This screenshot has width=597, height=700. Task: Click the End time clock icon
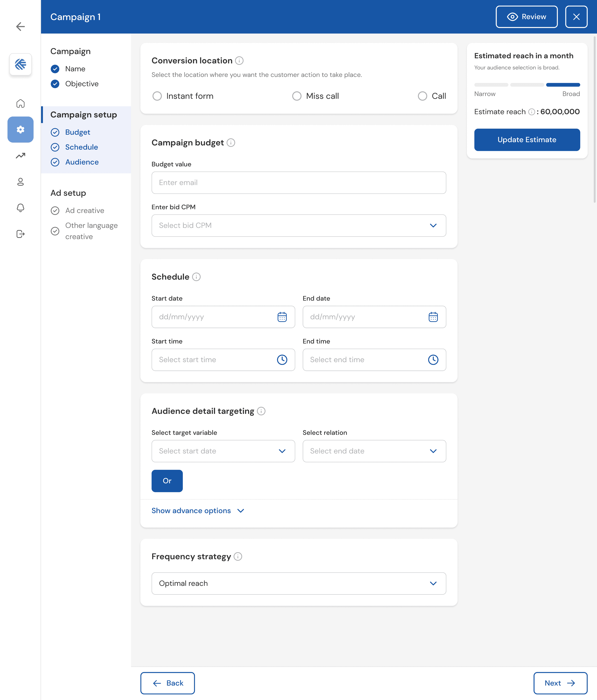click(433, 360)
